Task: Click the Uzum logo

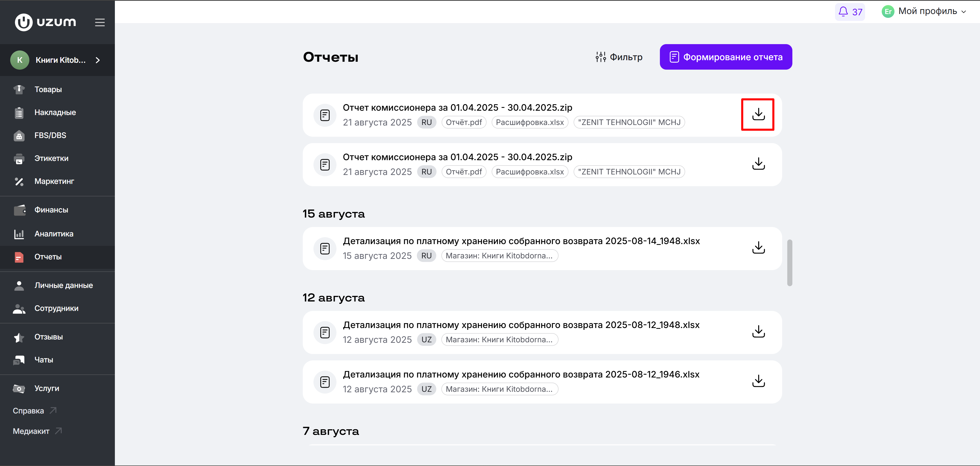Action: [x=45, y=22]
